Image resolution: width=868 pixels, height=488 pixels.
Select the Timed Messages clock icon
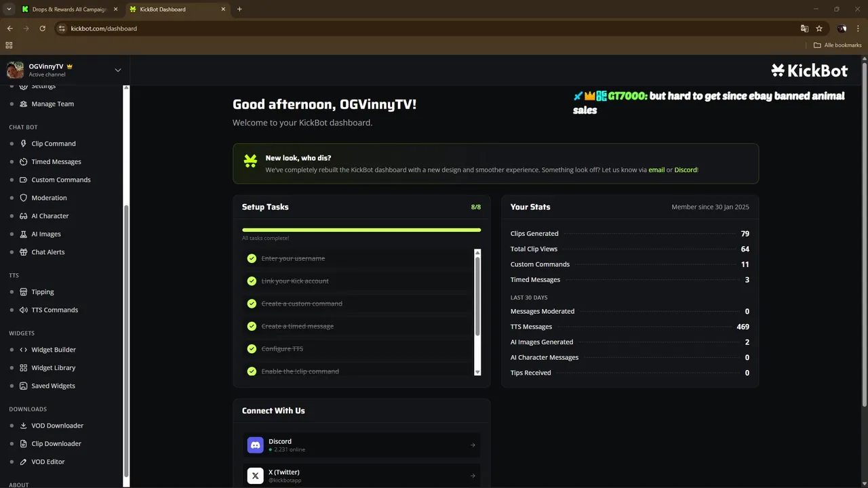click(24, 162)
